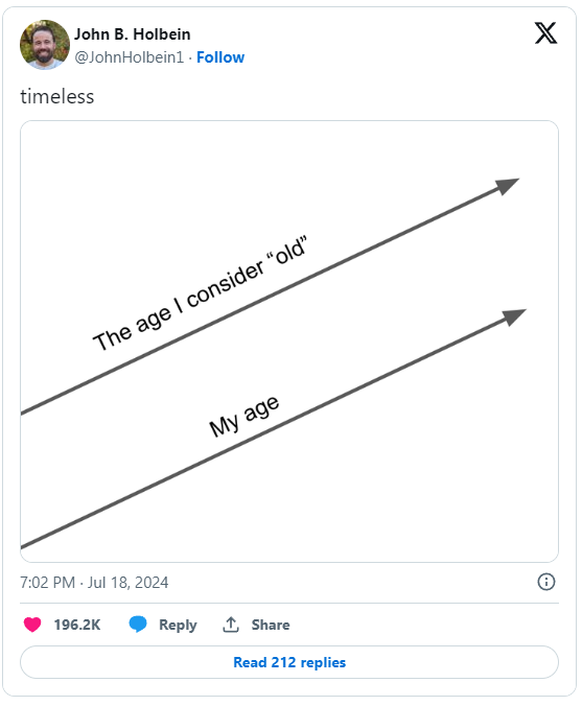
Task: Click the tweet text 'timeless'
Action: (57, 96)
